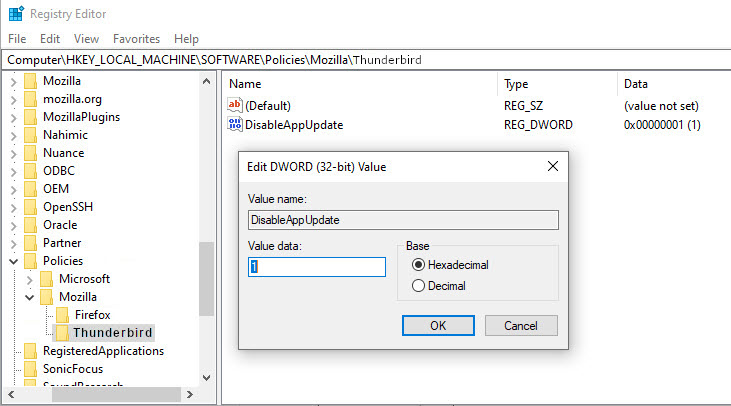Click the tree horizontal scroll left arrow
Image resolution: width=731 pixels, height=406 pixels.
[x=11, y=394]
